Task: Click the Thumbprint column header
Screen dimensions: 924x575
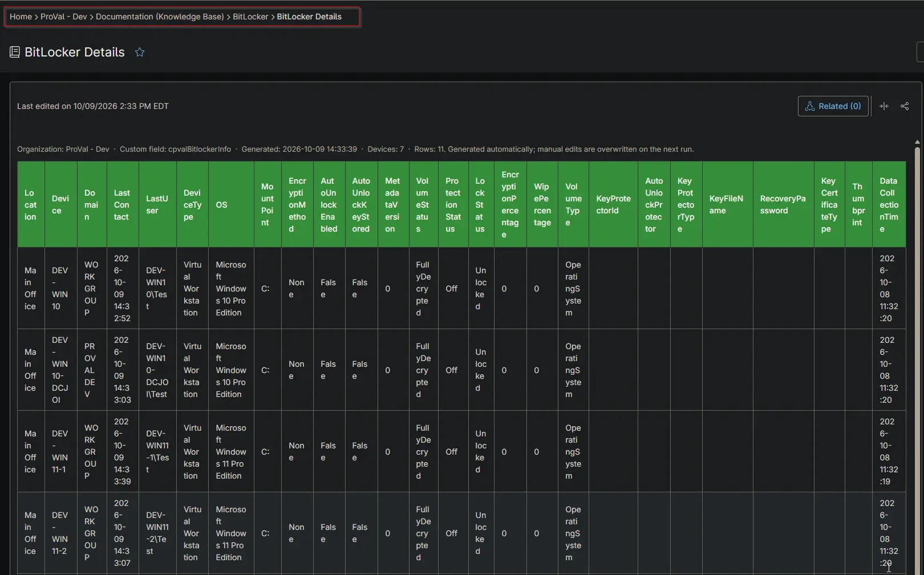Action: [858, 205]
